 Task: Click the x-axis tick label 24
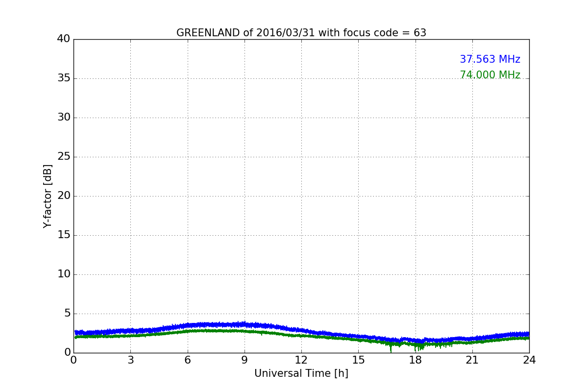pyautogui.click(x=529, y=360)
